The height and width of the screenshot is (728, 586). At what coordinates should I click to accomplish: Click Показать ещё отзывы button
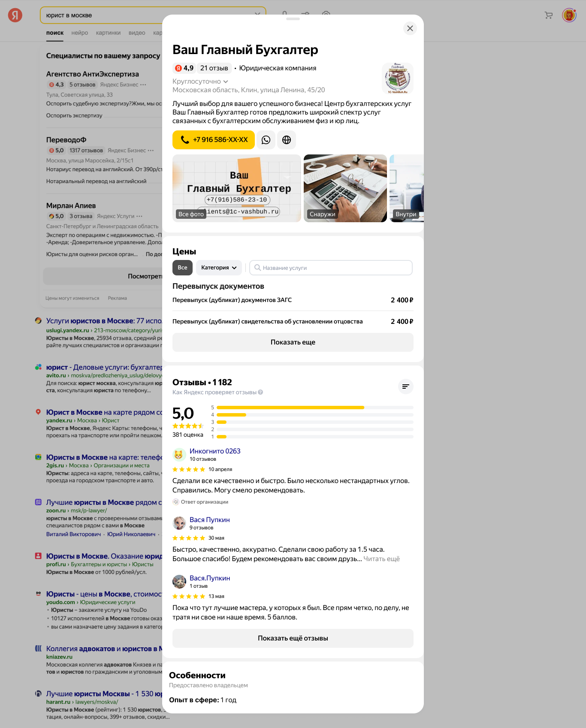point(293,638)
